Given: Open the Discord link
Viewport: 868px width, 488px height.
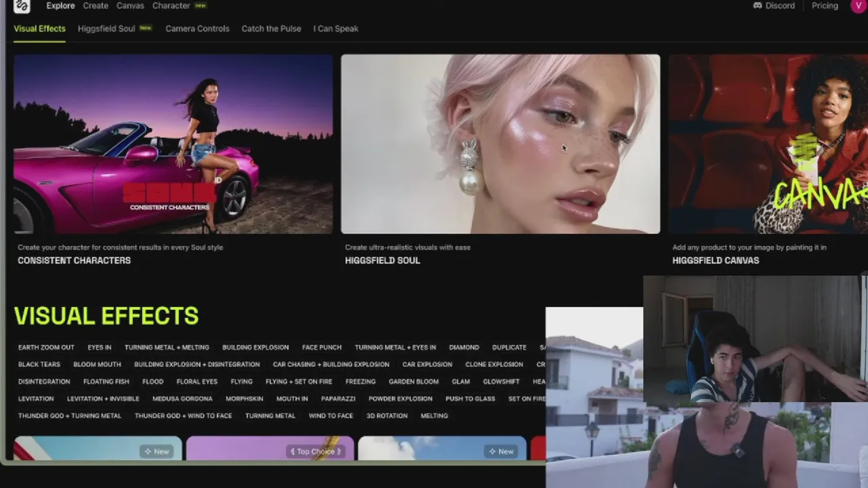Looking at the screenshot, I should 774,5.
